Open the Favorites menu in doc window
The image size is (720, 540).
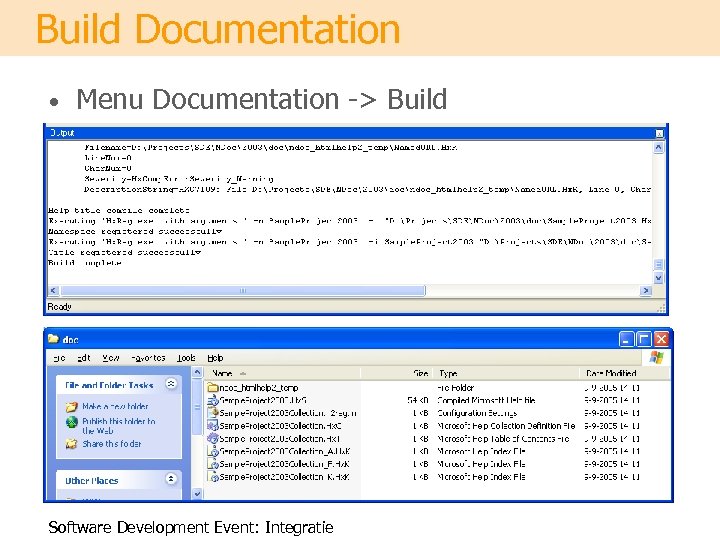point(148,358)
